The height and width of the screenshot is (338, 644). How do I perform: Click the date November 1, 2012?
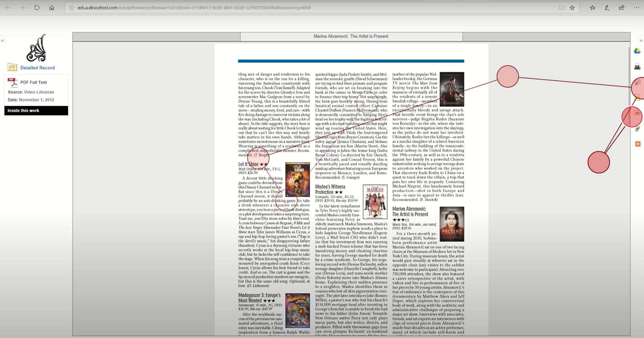pyautogui.click(x=37, y=100)
